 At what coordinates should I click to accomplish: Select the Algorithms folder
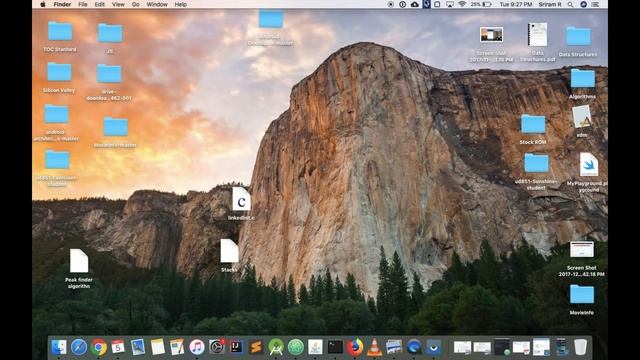click(582, 78)
